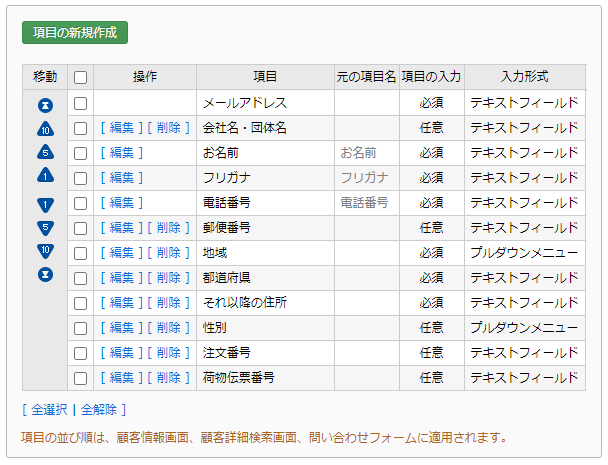Click the 全選択 link
The image size is (608, 465).
(49, 410)
